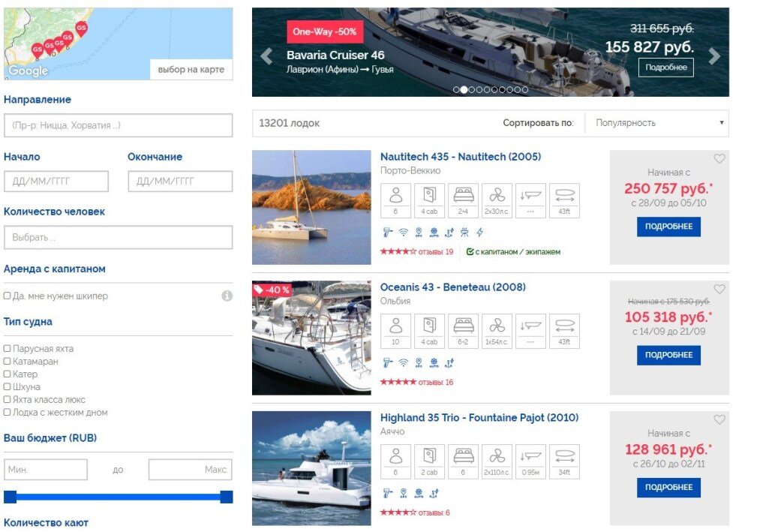Click Подробнее on Bavaria Cruiser 46 banner
The image size is (760, 532).
[x=666, y=68]
